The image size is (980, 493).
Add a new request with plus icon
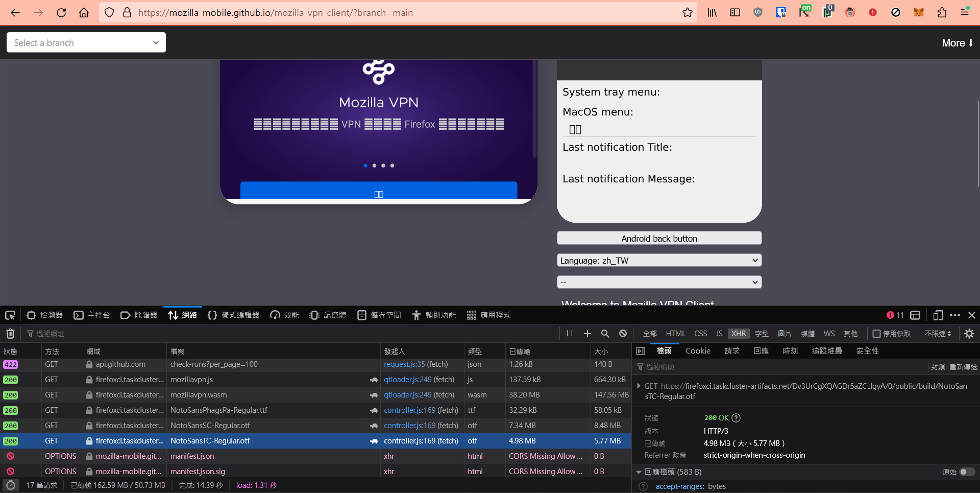[x=587, y=334]
